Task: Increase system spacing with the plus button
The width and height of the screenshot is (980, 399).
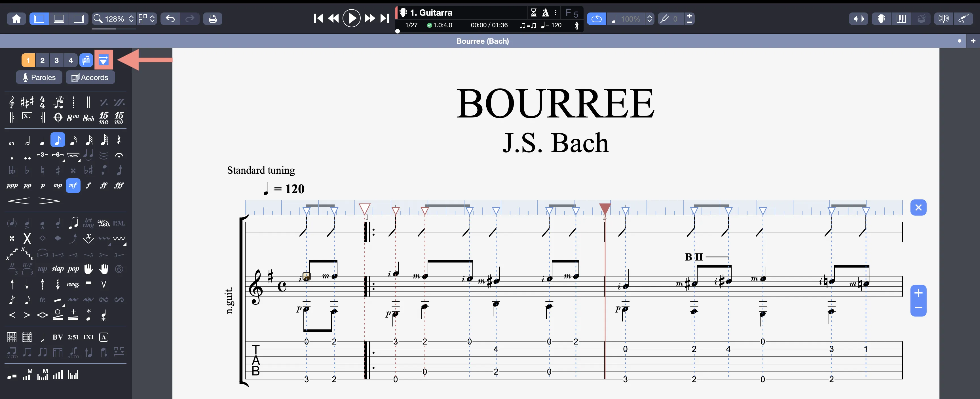Action: (x=918, y=293)
